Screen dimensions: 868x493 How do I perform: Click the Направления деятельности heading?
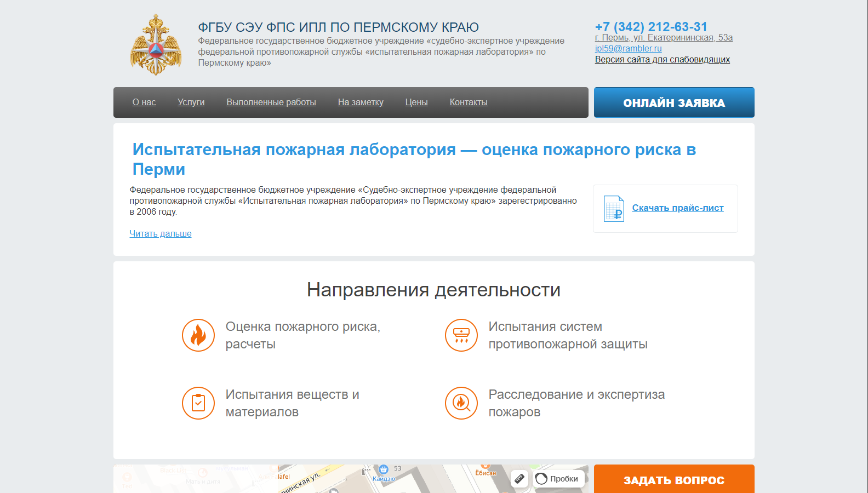pyautogui.click(x=433, y=290)
